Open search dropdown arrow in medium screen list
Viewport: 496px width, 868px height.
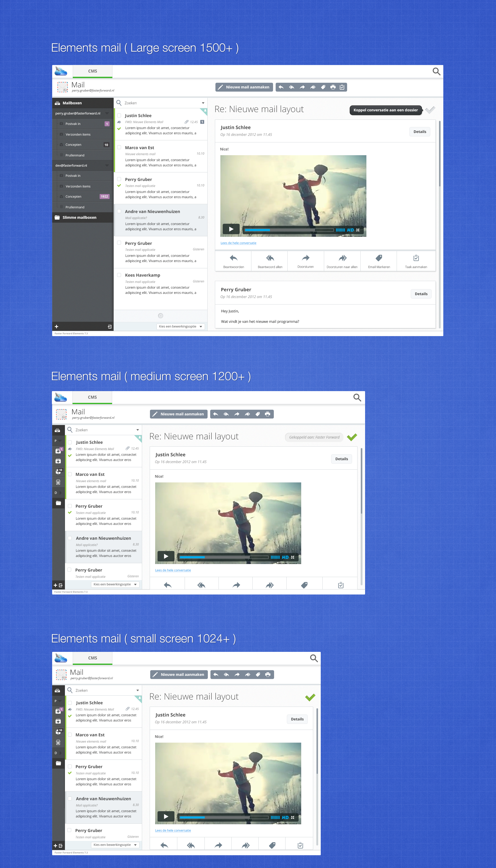tap(138, 430)
